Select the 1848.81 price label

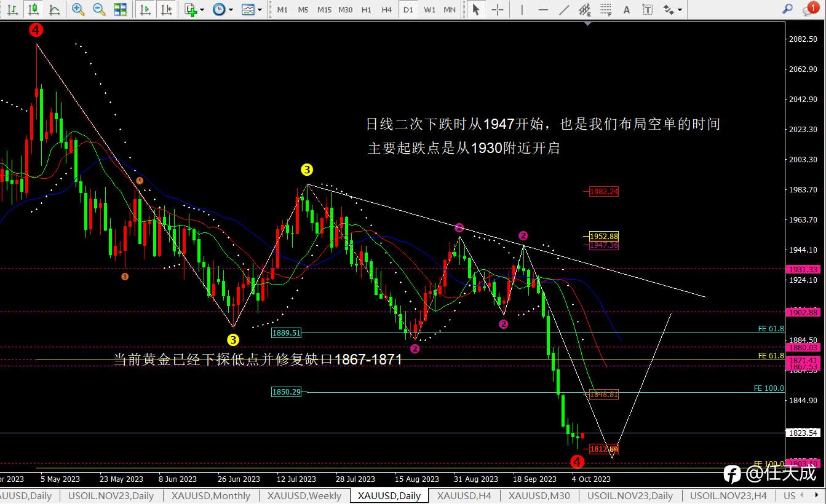click(x=603, y=395)
